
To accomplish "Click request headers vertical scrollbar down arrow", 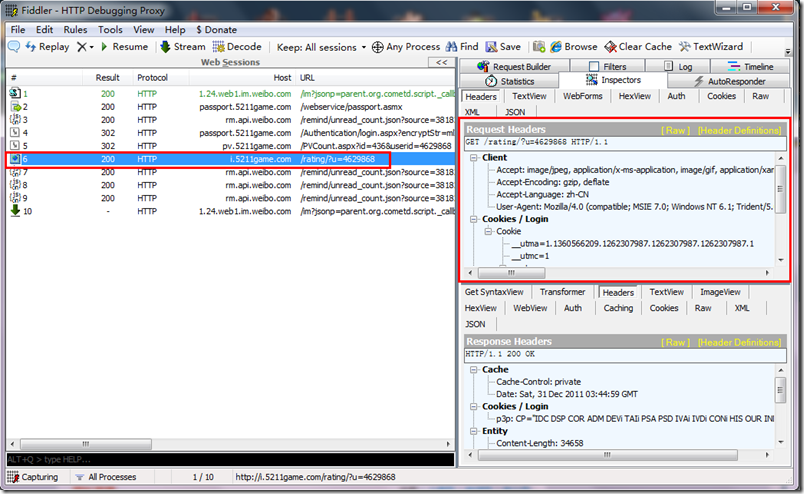I will (x=781, y=260).
